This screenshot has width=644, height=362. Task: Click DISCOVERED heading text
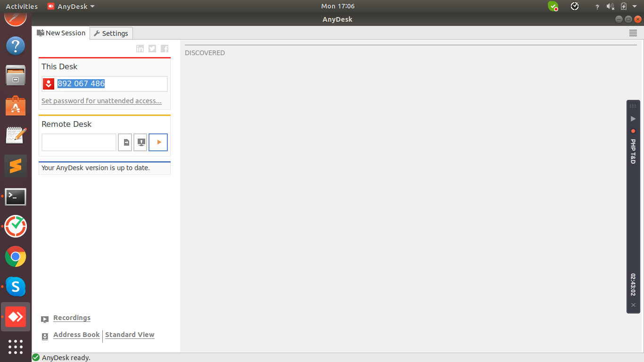pyautogui.click(x=205, y=53)
